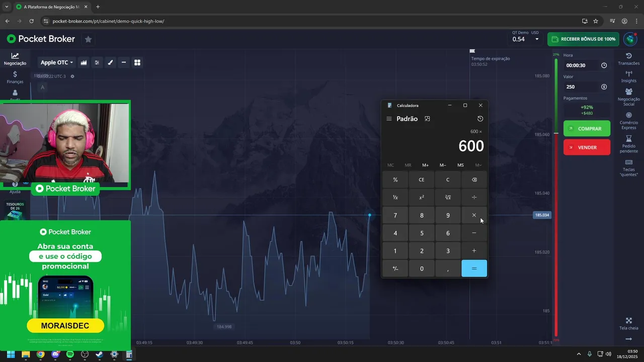
Task: Click calculator CE clear entry key
Action: click(422, 179)
